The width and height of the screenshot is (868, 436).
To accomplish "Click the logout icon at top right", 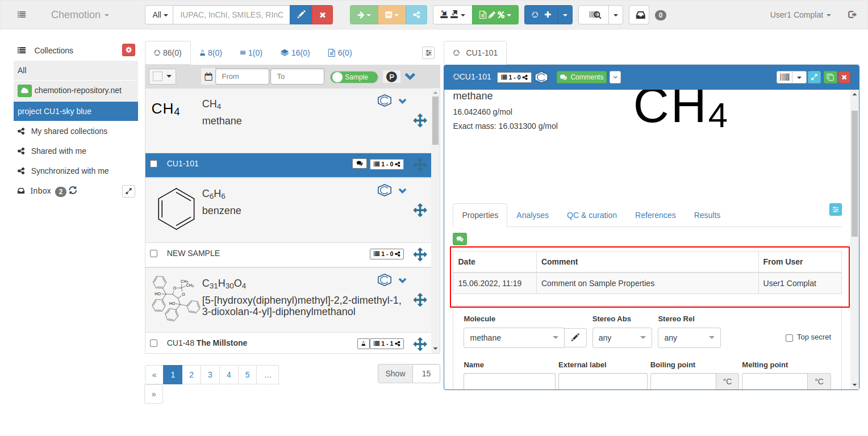I will pos(852,15).
